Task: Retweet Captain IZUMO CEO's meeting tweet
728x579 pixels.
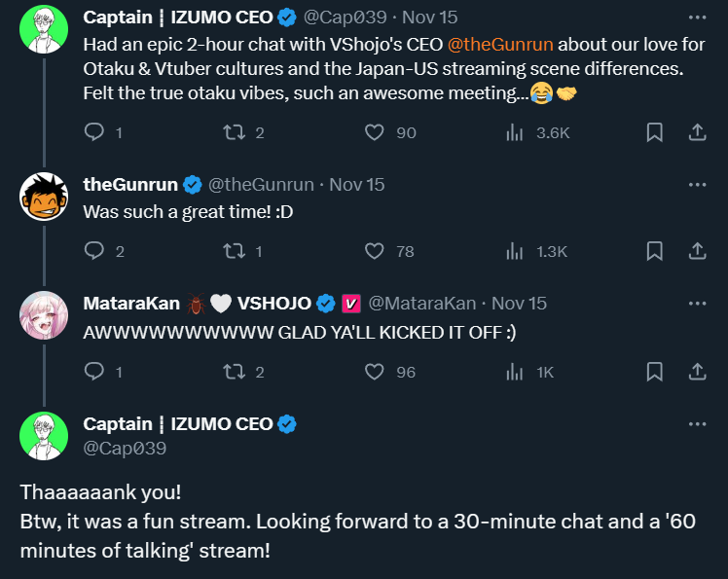Action: (x=234, y=132)
